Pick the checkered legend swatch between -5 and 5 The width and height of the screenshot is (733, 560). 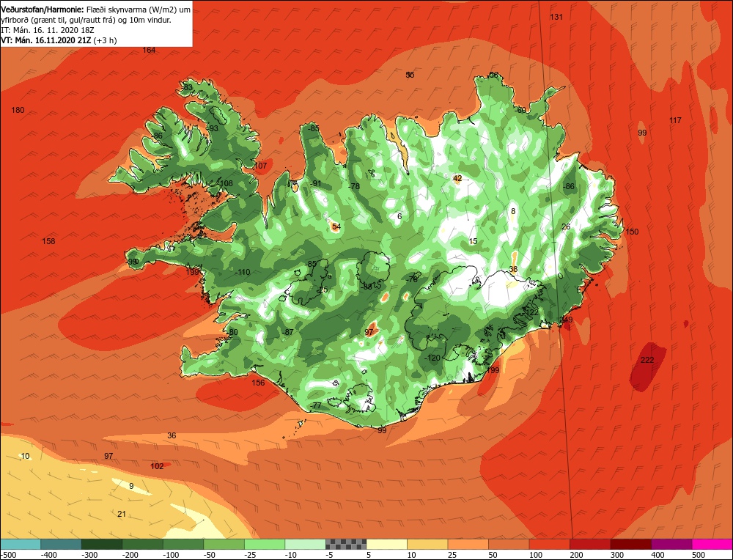coord(346,544)
